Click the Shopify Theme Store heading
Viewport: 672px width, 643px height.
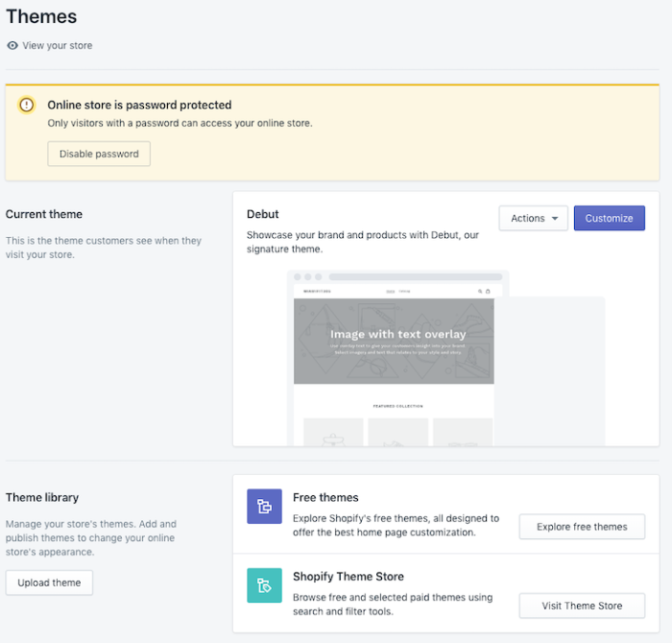[348, 577]
